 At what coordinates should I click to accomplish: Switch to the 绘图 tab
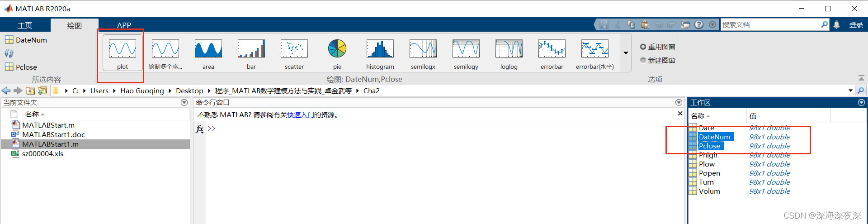(x=75, y=25)
